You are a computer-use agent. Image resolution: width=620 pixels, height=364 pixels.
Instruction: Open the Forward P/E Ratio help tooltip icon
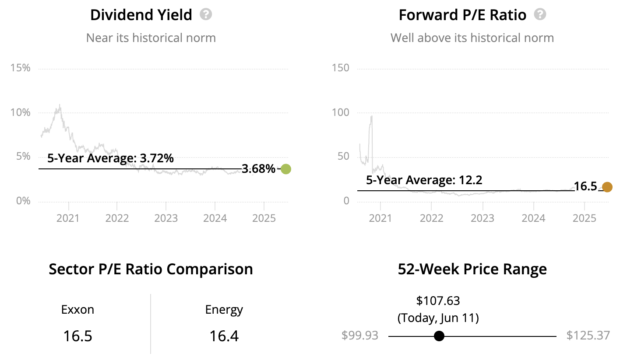point(540,14)
